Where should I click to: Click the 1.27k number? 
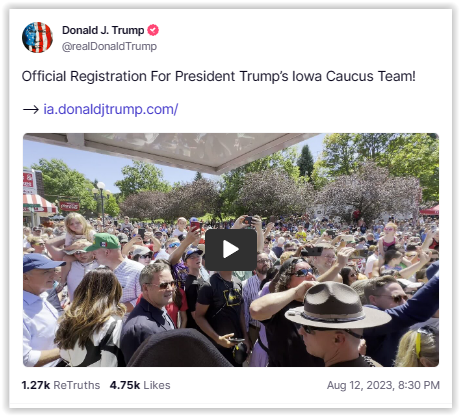(36, 385)
